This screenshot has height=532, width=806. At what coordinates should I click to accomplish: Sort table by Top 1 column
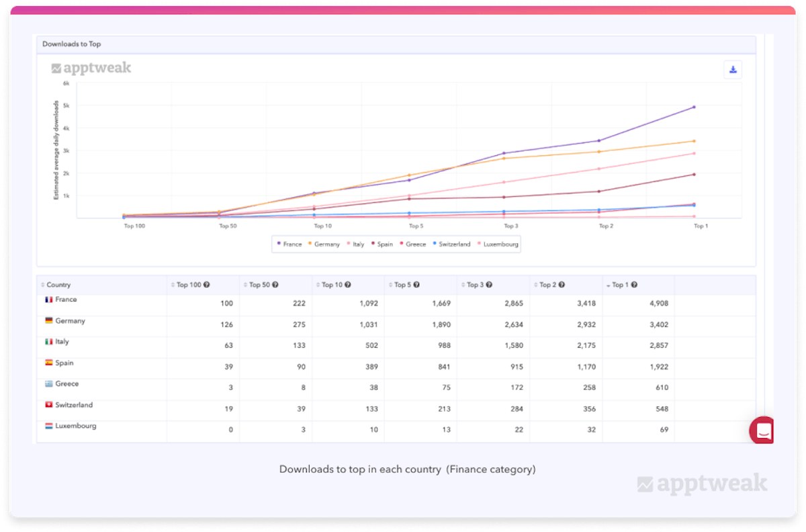(x=621, y=285)
